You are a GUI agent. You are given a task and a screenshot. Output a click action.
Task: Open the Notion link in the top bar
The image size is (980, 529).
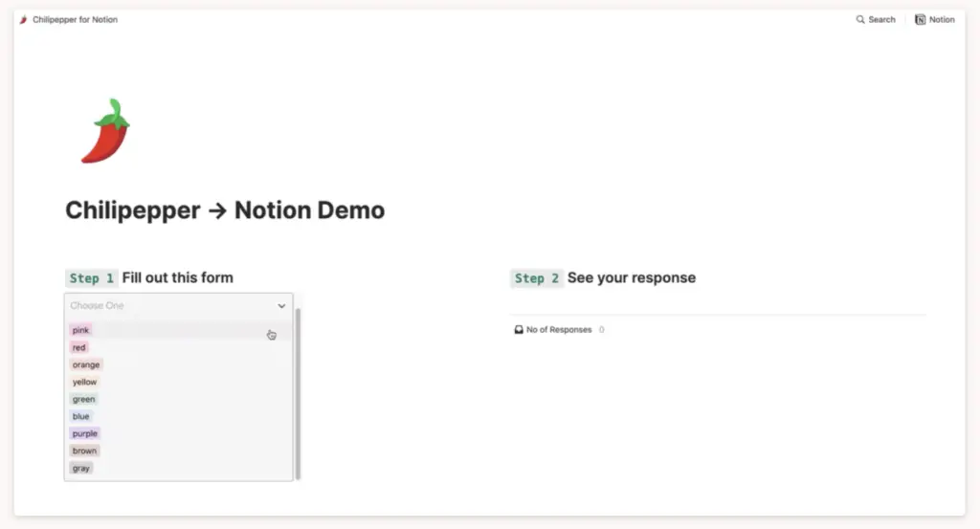935,20
